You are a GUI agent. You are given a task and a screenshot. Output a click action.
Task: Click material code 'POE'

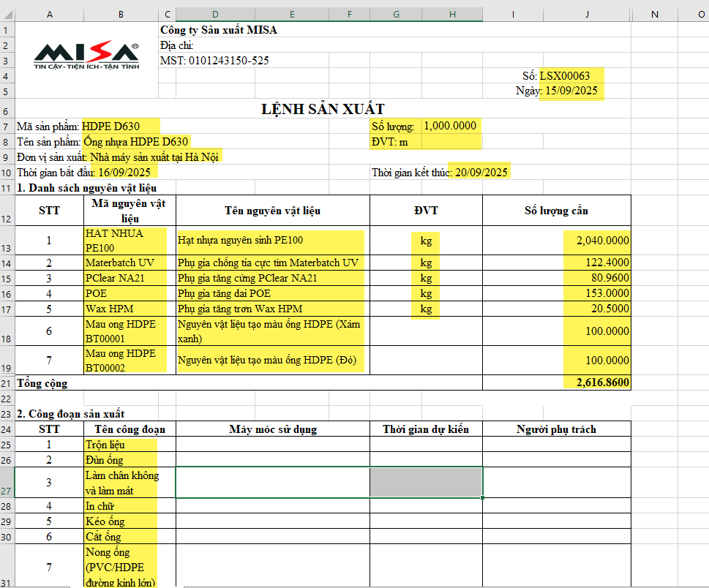(x=96, y=293)
